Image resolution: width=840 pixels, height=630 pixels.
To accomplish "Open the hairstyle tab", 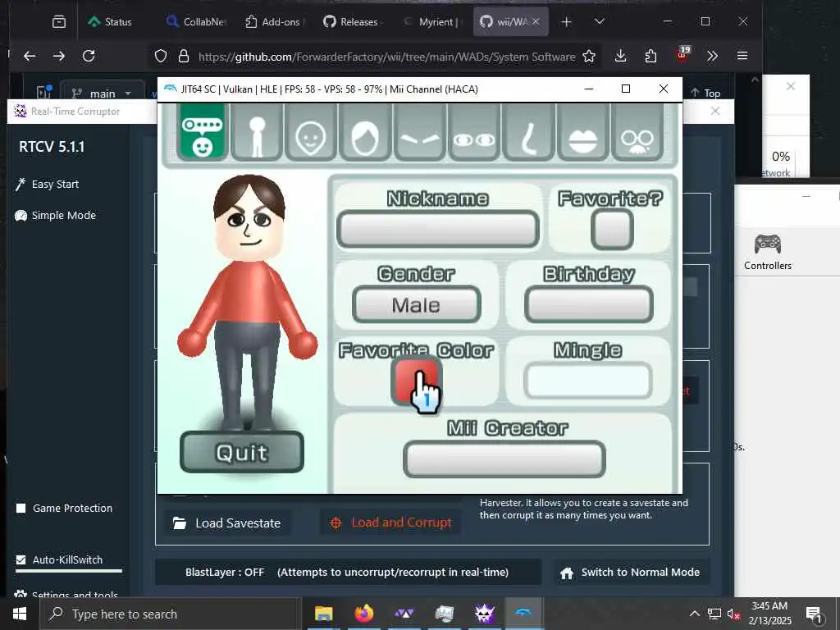I will (365, 132).
